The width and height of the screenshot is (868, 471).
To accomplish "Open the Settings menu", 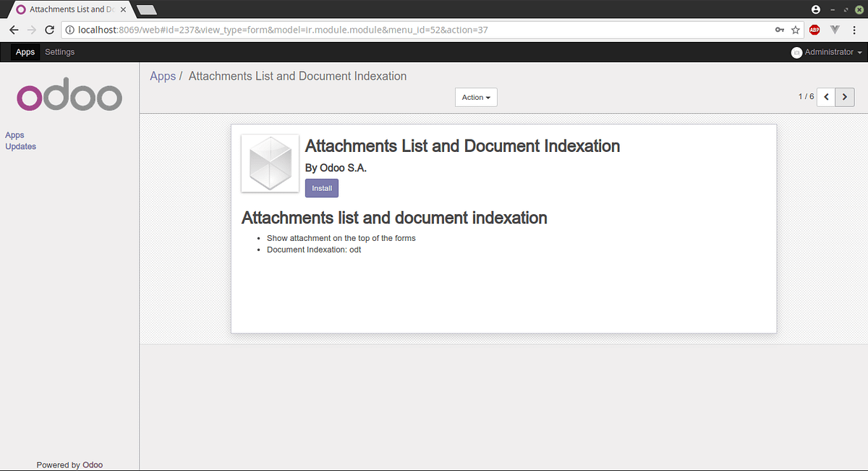I will [59, 51].
